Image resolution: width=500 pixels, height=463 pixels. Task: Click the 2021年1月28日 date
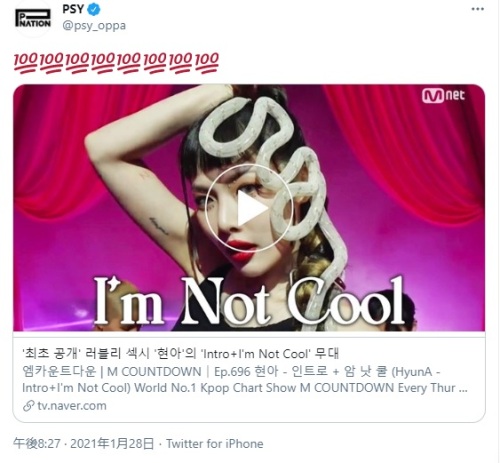[112, 444]
